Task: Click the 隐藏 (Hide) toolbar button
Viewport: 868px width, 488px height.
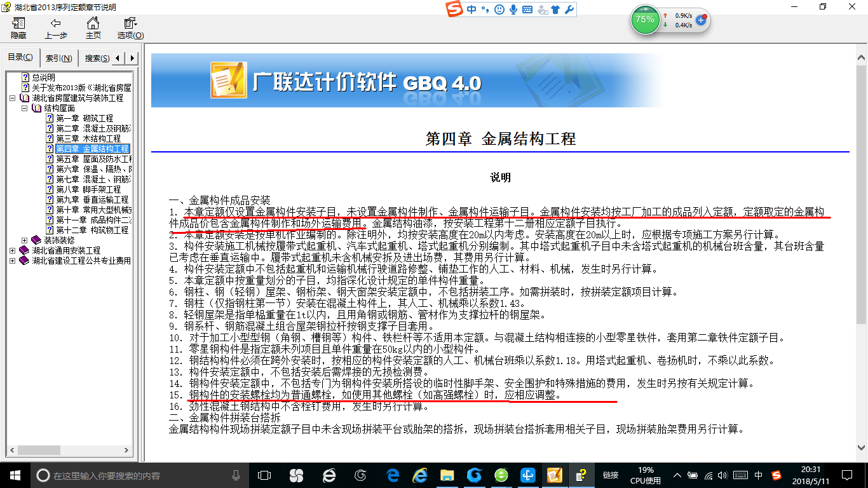Action: pyautogui.click(x=18, y=29)
